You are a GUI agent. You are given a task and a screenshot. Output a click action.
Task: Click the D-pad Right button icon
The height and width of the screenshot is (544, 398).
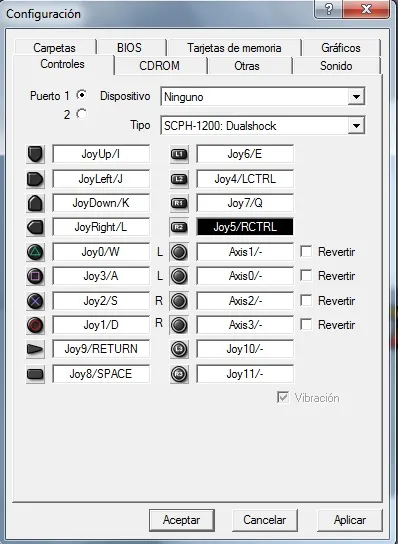coord(35,228)
